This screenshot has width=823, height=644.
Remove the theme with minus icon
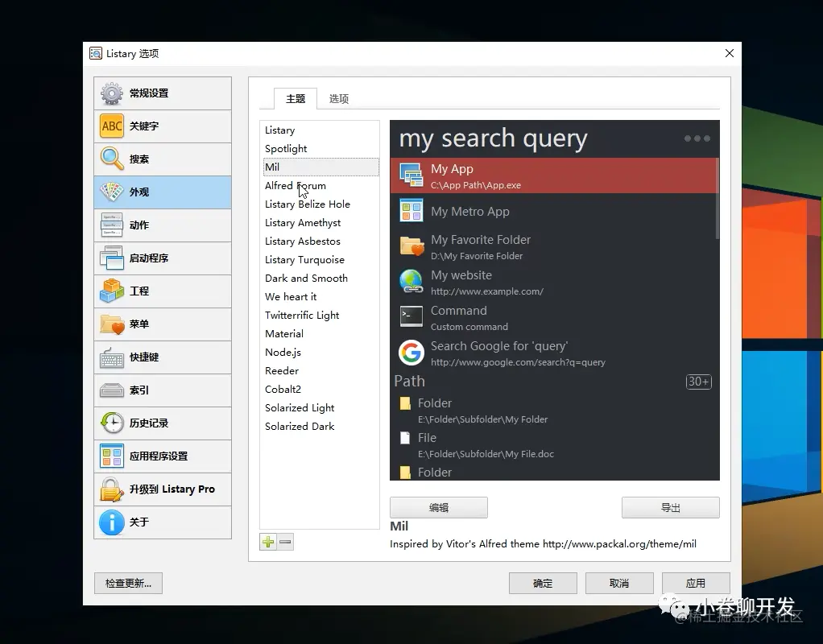coord(286,543)
